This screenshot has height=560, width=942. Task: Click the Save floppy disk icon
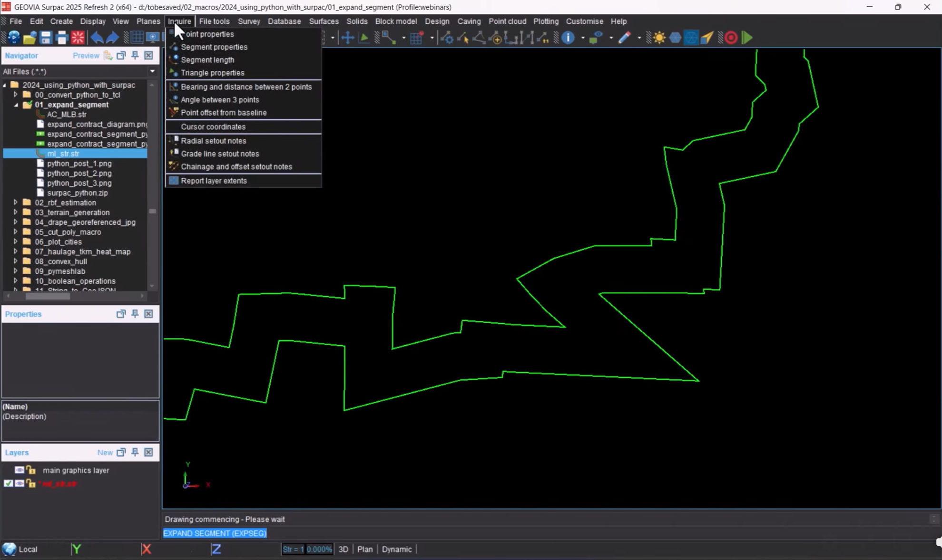pyautogui.click(x=46, y=38)
